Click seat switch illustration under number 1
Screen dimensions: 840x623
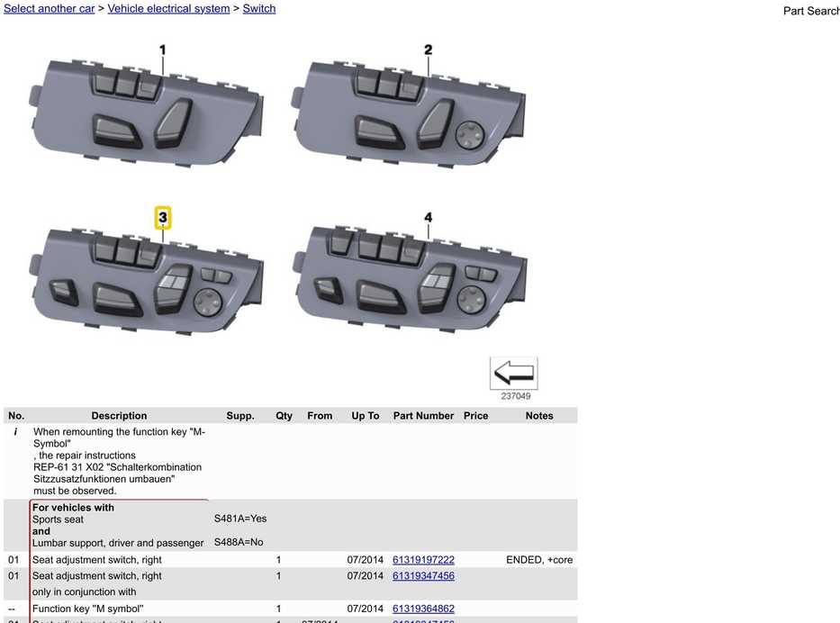coord(146,112)
